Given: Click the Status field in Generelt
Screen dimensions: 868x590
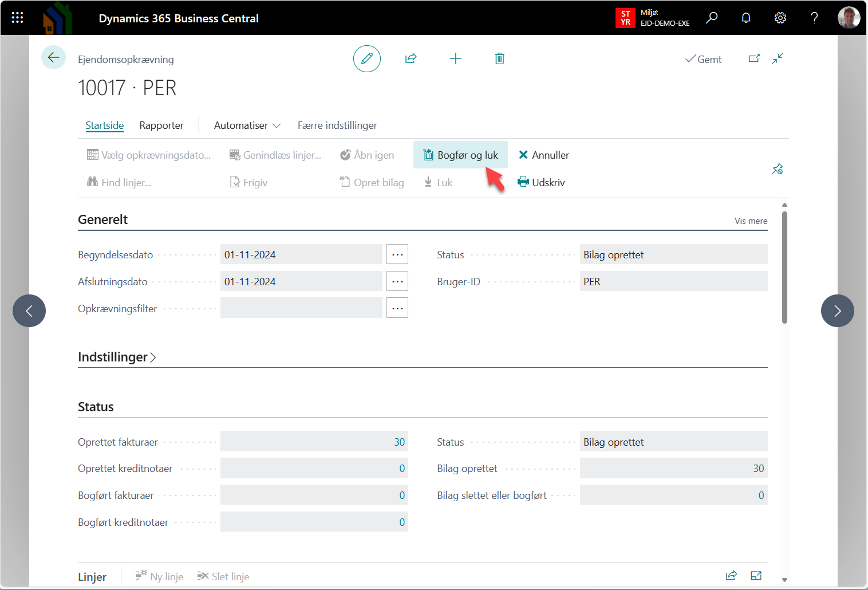Looking at the screenshot, I should click(673, 254).
